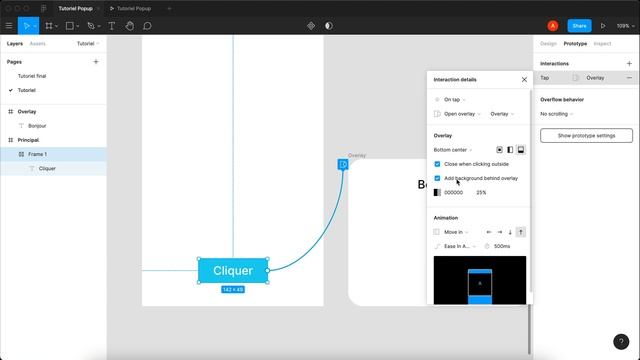640x360 pixels.
Task: Click the 000000 hex value field
Action: 453,193
